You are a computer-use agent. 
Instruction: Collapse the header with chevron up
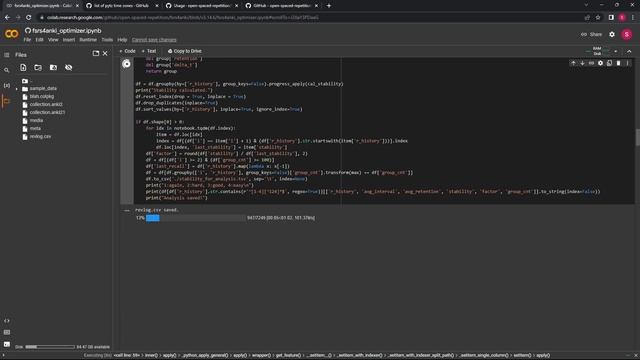[x=629, y=51]
